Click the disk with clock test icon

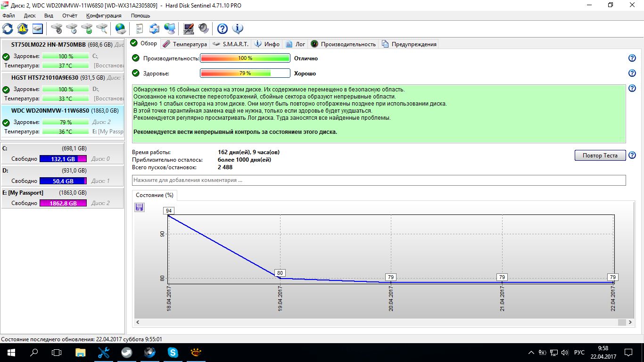pos(72,29)
